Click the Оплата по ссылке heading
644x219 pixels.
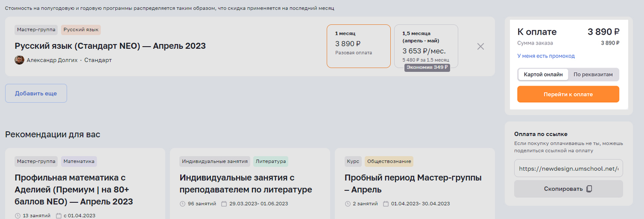pyautogui.click(x=541, y=134)
